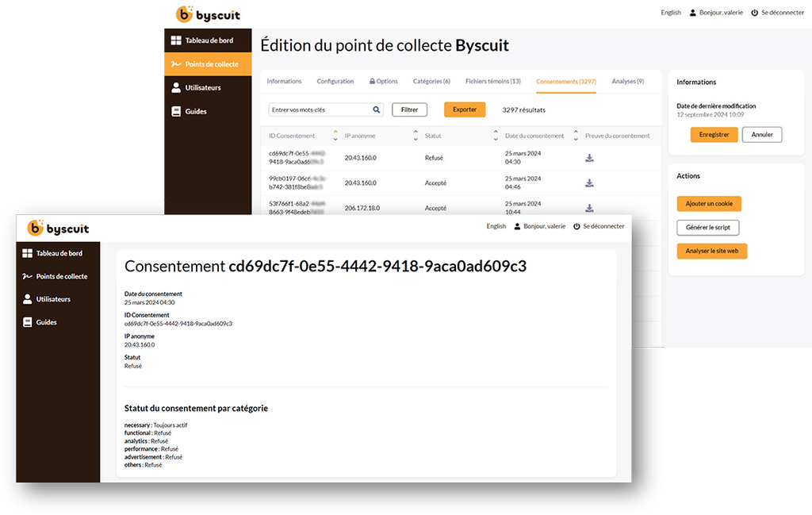Sort by the Statut column arrows
The height and width of the screenshot is (515, 812).
496,135
